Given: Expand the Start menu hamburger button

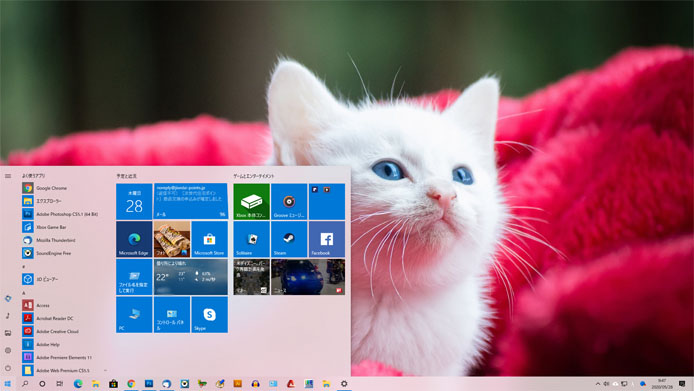Looking at the screenshot, I should tap(8, 176).
